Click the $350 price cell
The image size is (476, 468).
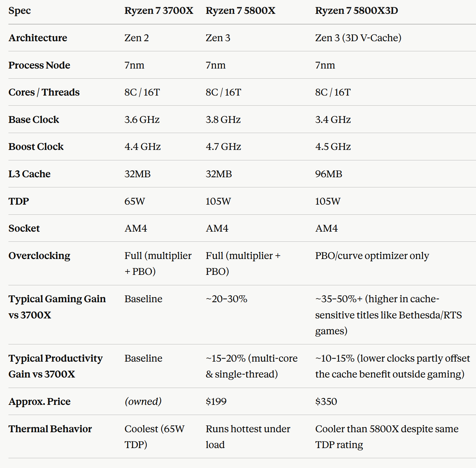(326, 401)
